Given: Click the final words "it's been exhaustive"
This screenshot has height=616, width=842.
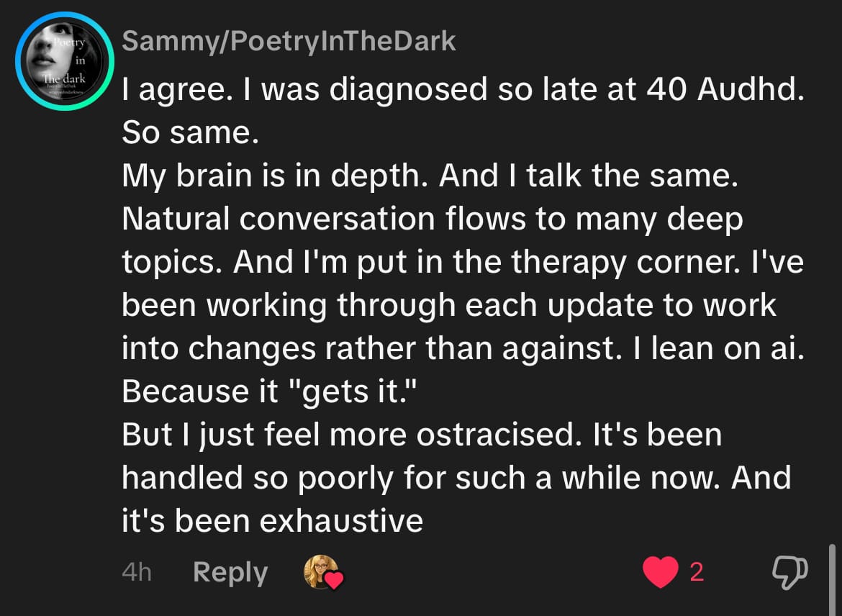Looking at the screenshot, I should coord(272,521).
